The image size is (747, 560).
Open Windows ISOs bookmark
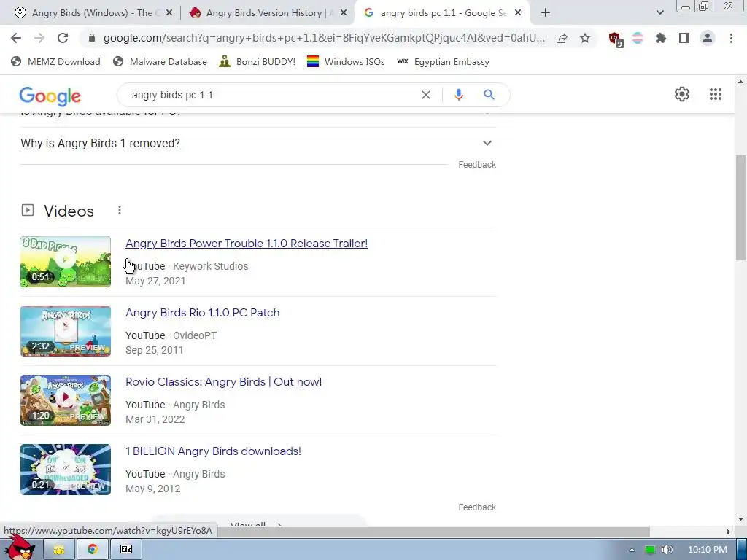pyautogui.click(x=346, y=61)
